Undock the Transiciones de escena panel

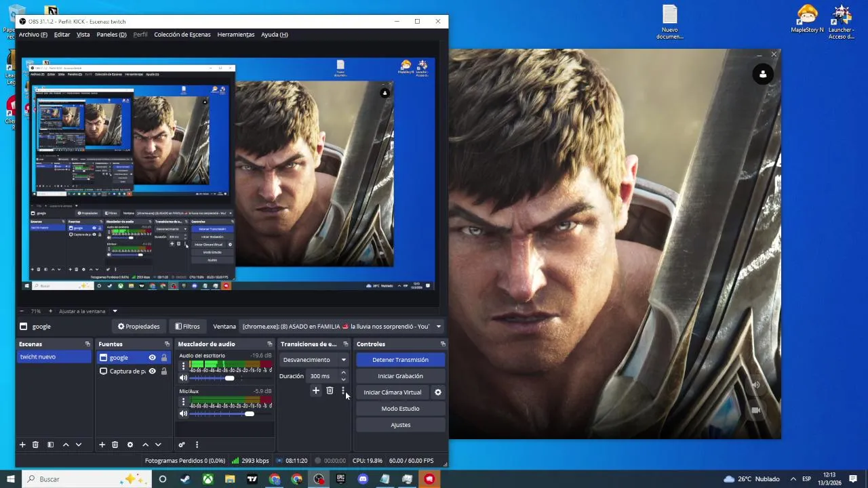click(x=345, y=344)
